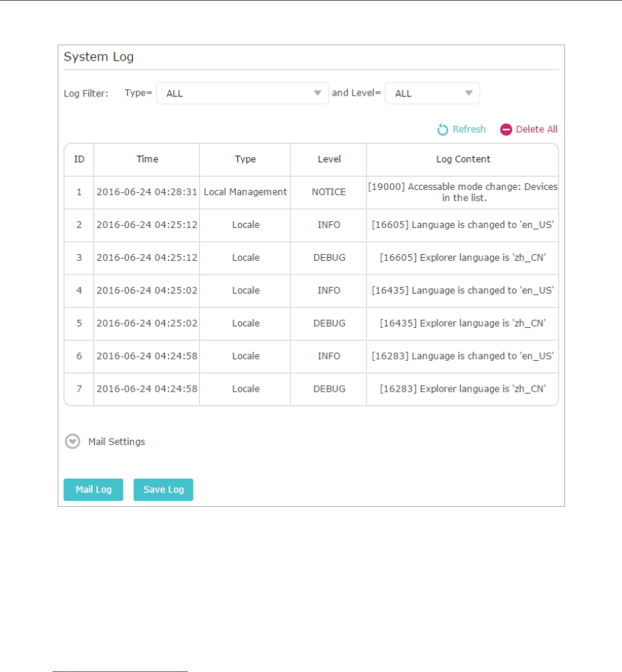622x672 pixels.
Task: Click the time cell in row ID 2
Action: (147, 225)
